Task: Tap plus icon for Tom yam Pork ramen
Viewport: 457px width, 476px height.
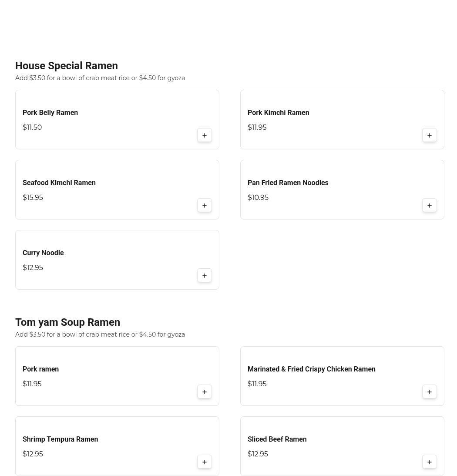Action: (x=205, y=392)
